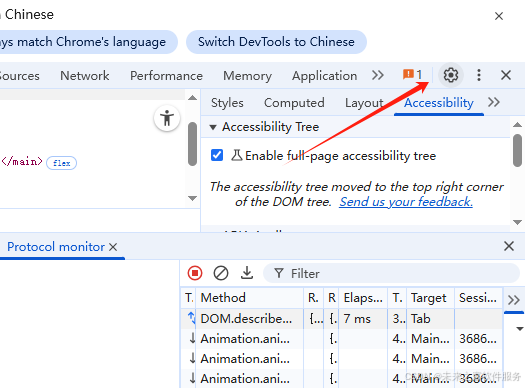The width and height of the screenshot is (525, 388).
Task: Clear all Protocol monitor messages
Action: pyautogui.click(x=221, y=273)
